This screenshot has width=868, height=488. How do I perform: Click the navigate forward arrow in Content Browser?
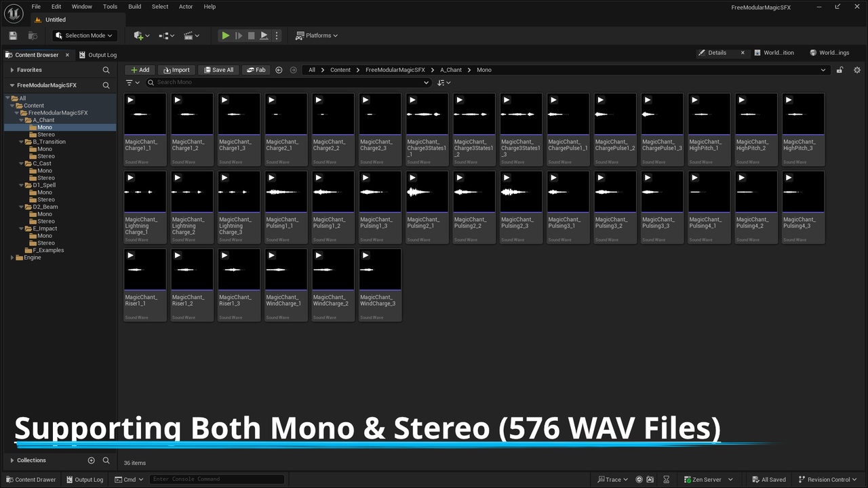(293, 70)
